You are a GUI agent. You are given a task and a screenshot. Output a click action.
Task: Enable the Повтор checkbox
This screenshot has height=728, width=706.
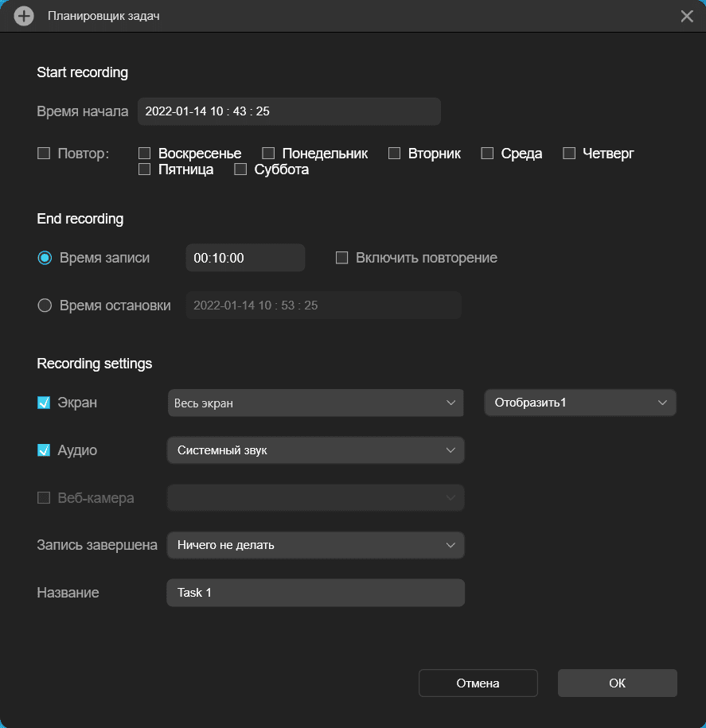pos(44,154)
